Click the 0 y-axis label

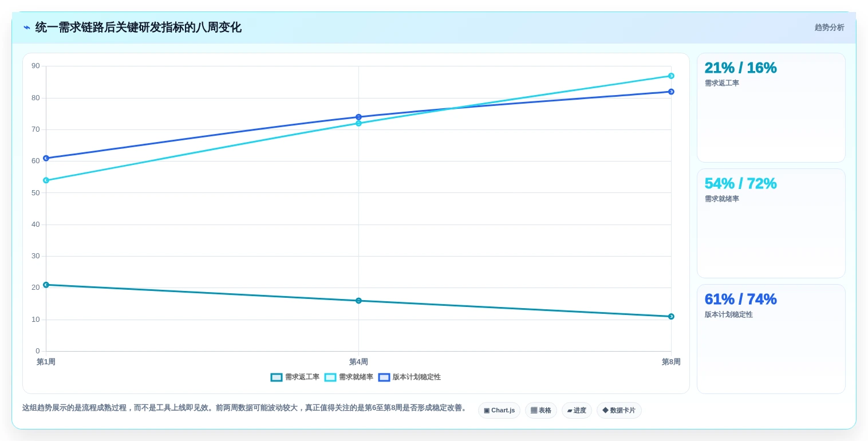(x=38, y=351)
